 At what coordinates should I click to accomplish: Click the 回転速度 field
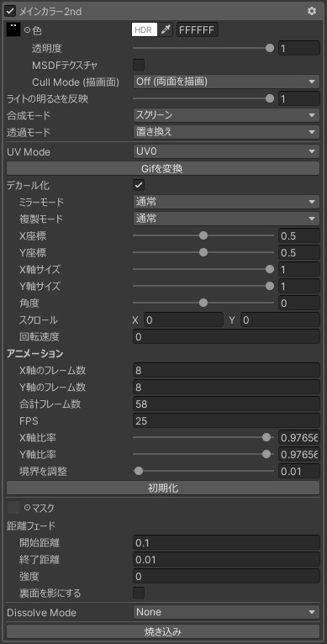(x=226, y=337)
